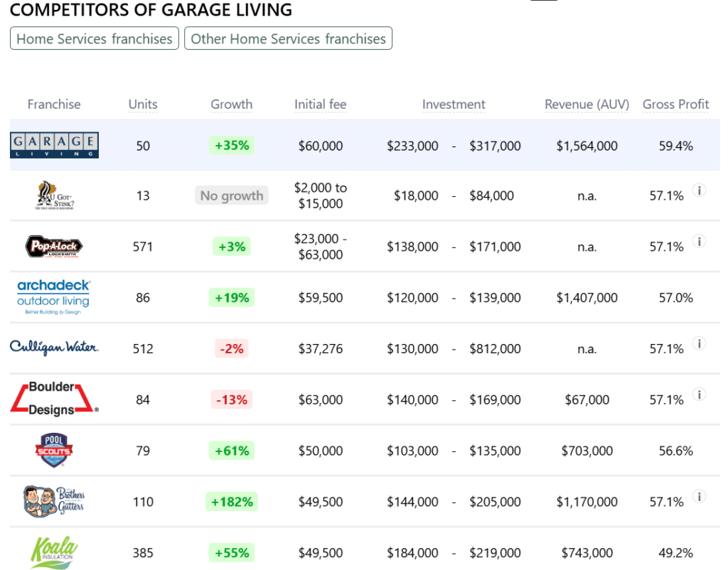Click the No growth badge

tap(232, 195)
